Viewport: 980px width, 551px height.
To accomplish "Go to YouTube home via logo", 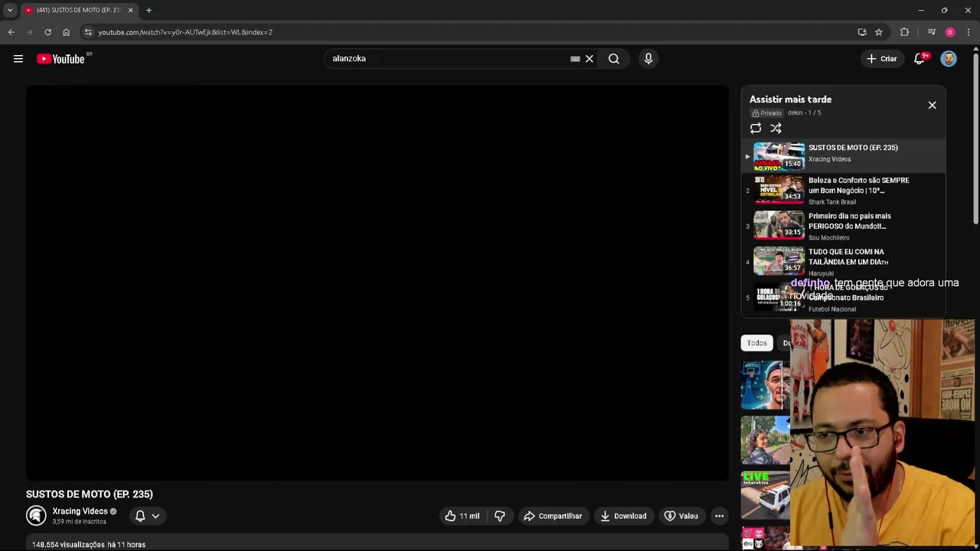I will pos(61,59).
